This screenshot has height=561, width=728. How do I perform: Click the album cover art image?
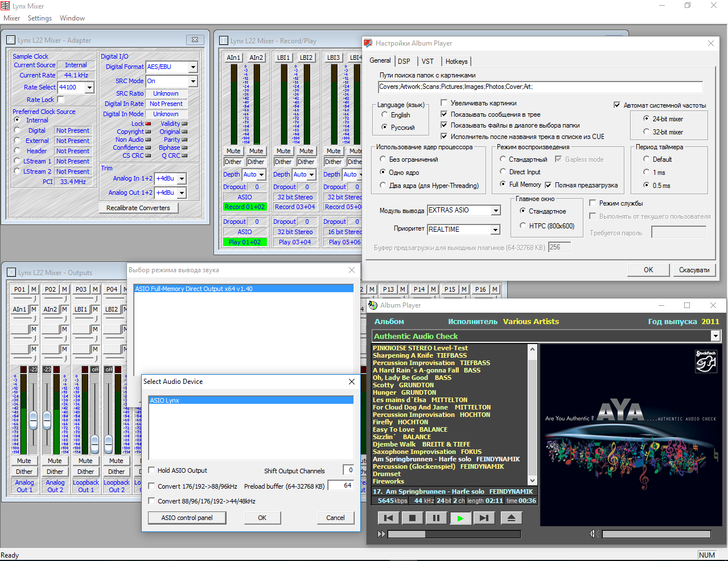(x=632, y=435)
